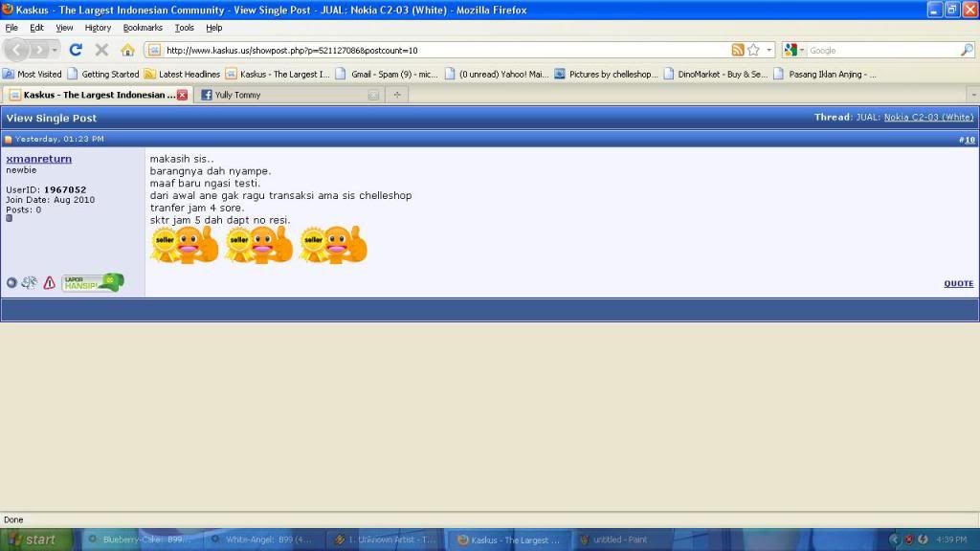Click the Lapor Hansip button
The width and height of the screenshot is (980, 551).
click(93, 282)
